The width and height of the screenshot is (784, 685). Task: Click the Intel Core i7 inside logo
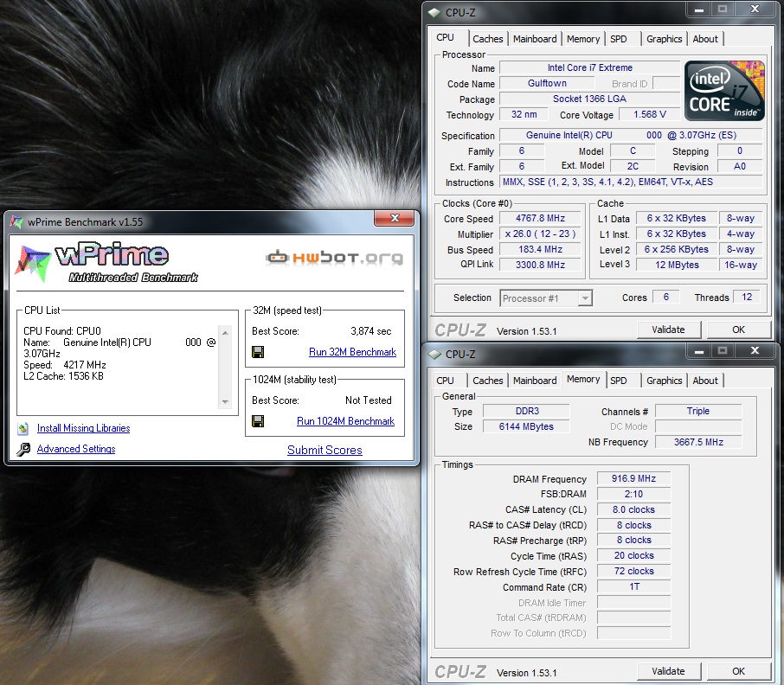(x=724, y=91)
